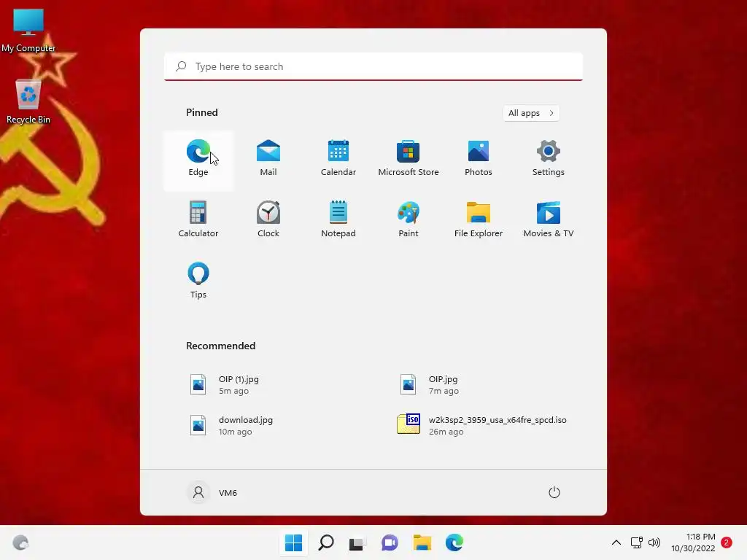Click the gray icon at taskbar's left end
This screenshot has height=560, width=747.
tap(20, 542)
